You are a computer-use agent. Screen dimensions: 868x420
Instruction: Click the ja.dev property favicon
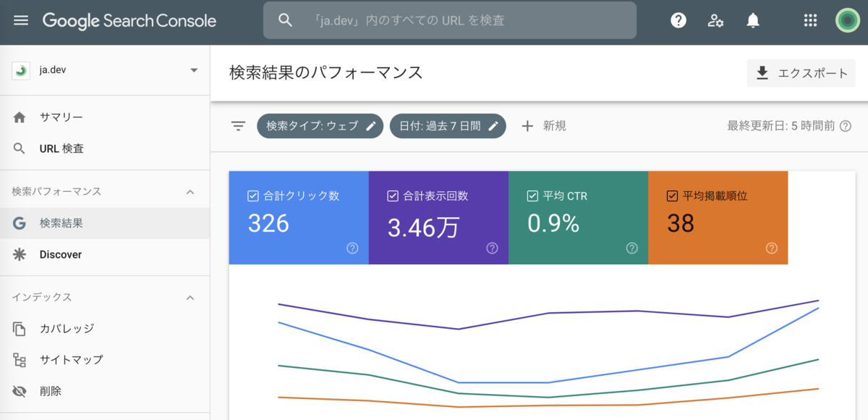tap(21, 70)
